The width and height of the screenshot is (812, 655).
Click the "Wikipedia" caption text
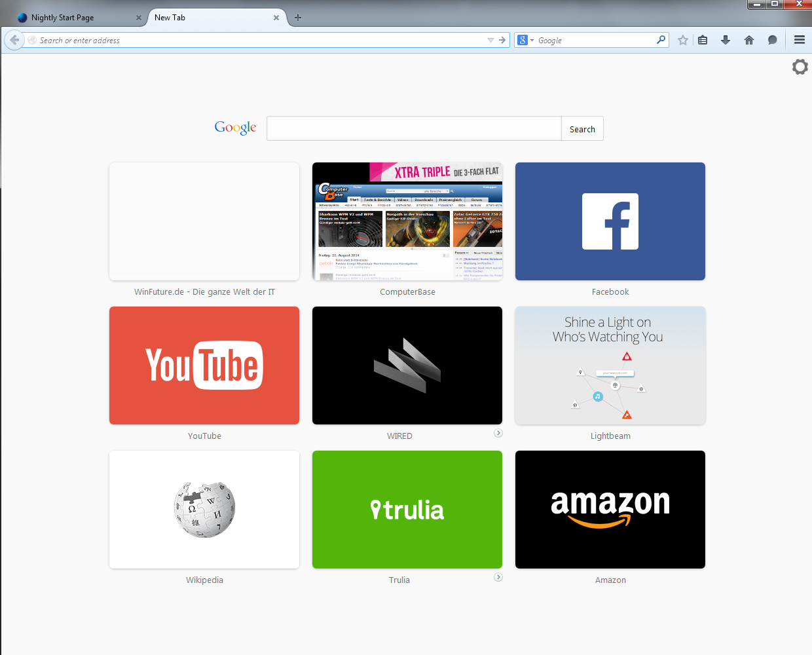click(x=204, y=580)
